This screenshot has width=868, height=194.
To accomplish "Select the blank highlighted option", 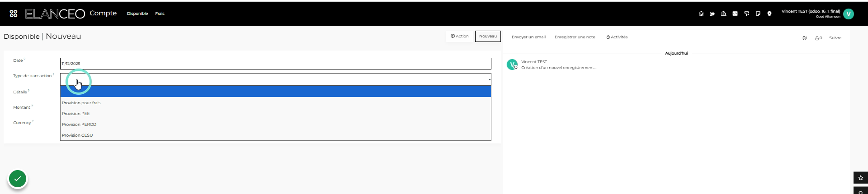I will coord(276,92).
